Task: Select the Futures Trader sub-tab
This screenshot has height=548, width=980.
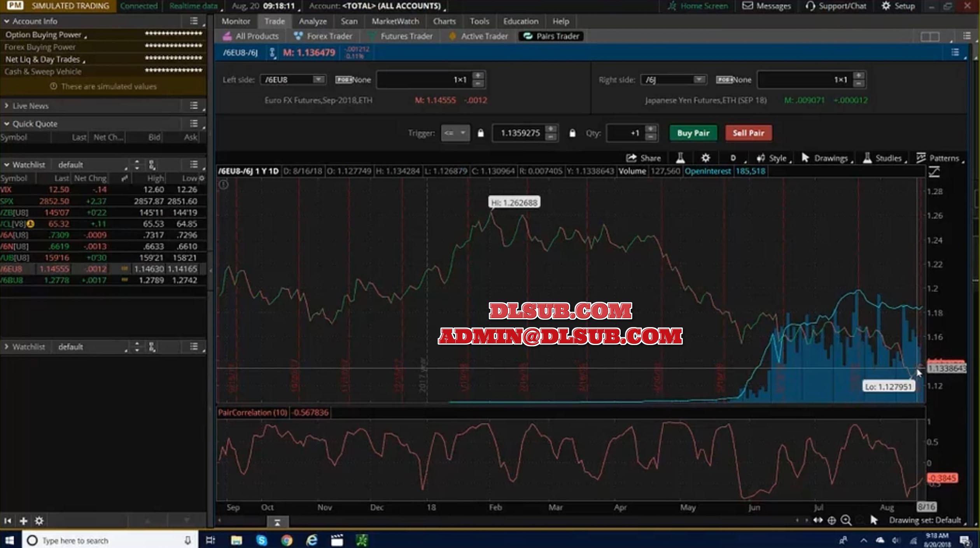Action: (406, 36)
